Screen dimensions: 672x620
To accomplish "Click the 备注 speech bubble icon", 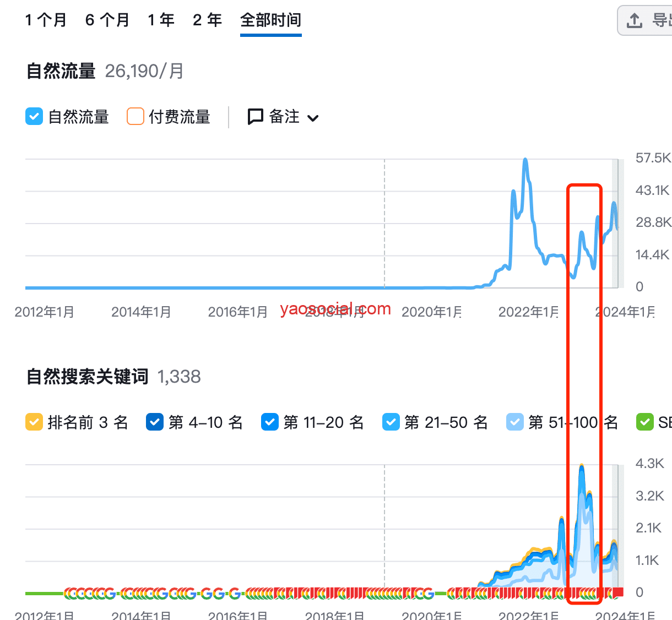I will click(256, 117).
